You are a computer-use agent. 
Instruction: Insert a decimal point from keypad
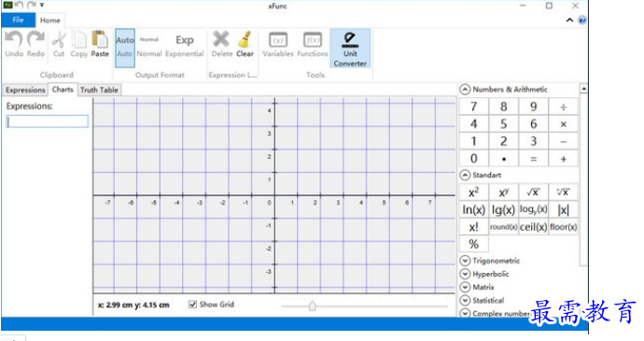504,159
